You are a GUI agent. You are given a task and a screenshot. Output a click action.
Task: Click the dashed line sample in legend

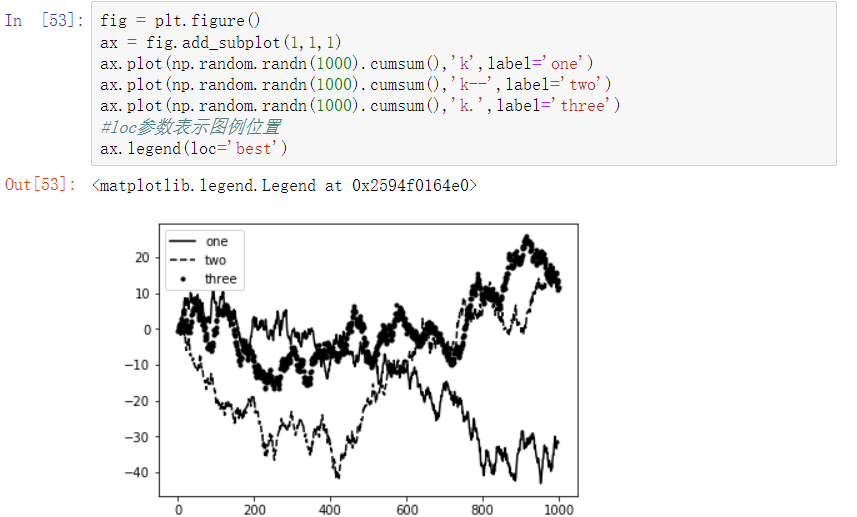coord(183,260)
